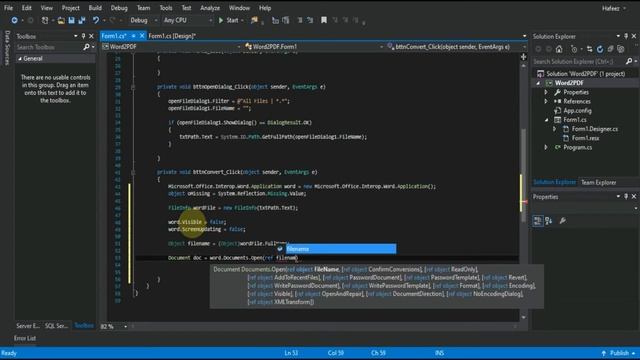Undo the last edit using toolbar arrow
This screenshot has height=360, width=640.
pos(96,20)
